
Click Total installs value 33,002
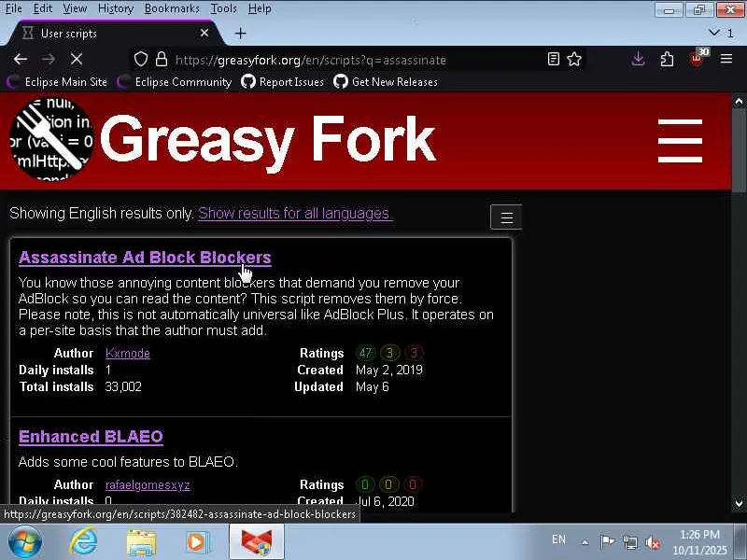pos(123,386)
